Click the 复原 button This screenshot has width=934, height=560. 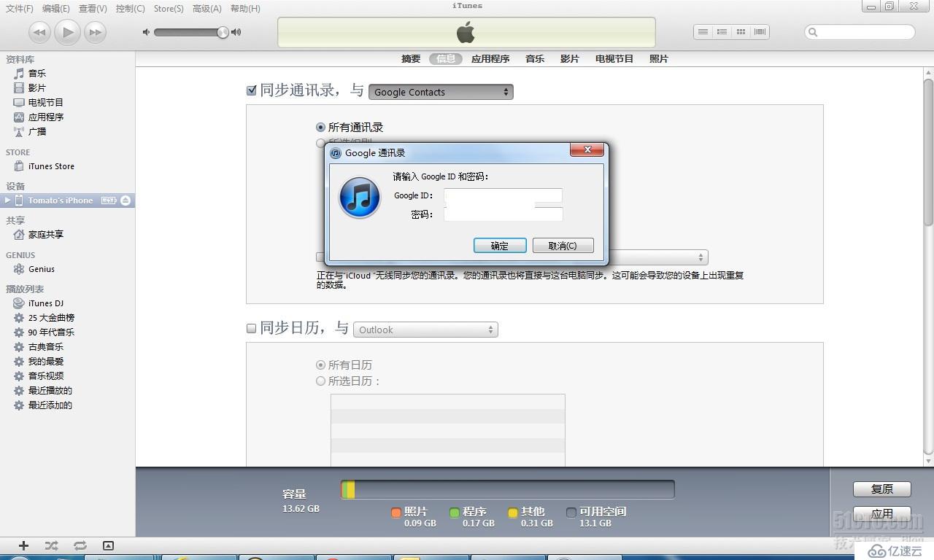[x=881, y=489]
